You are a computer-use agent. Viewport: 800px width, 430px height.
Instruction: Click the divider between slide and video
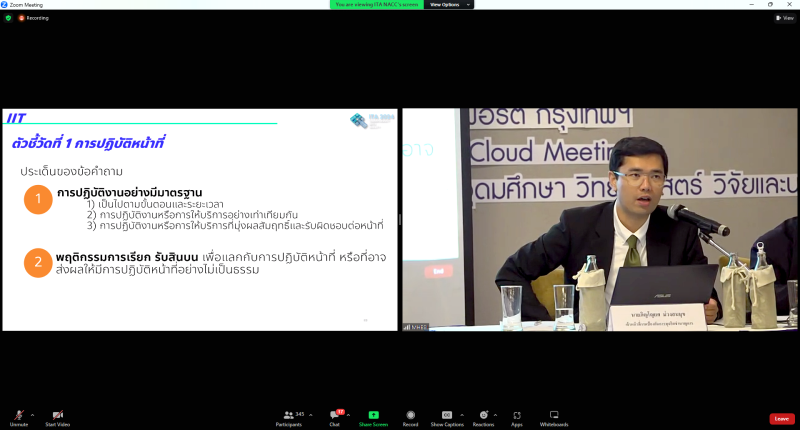(x=400, y=219)
